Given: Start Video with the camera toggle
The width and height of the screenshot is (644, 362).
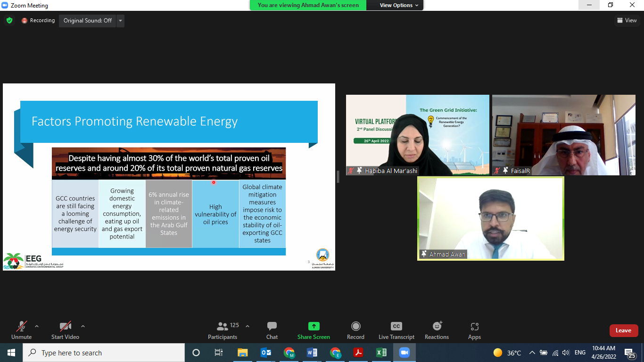Looking at the screenshot, I should pos(65,330).
